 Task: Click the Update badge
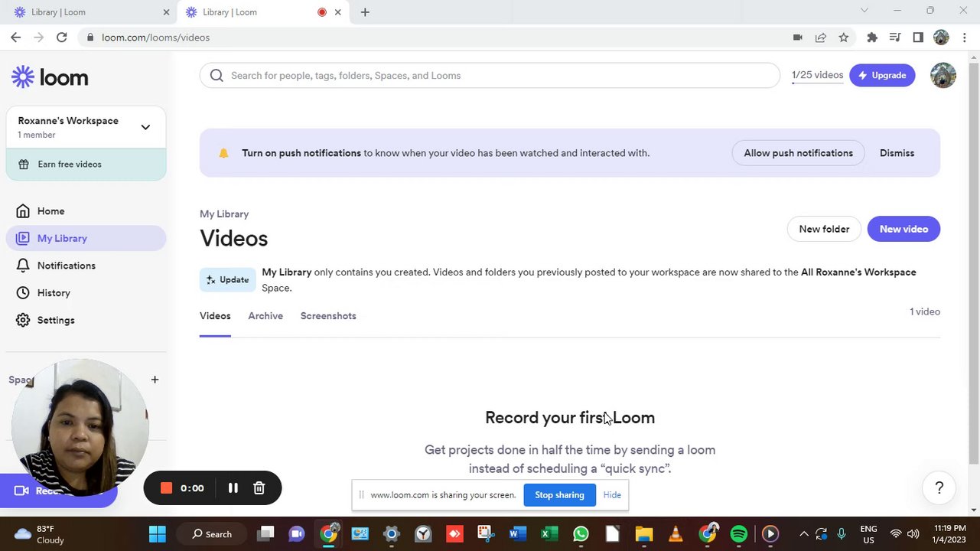point(228,280)
